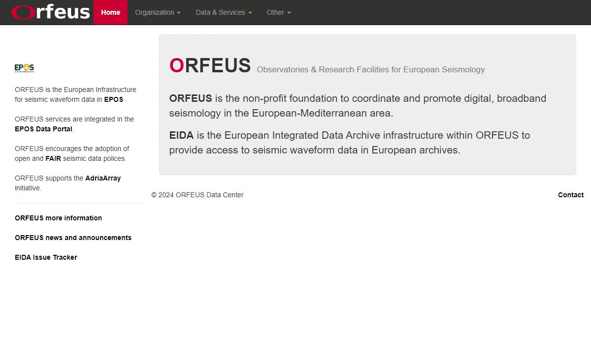Image resolution: width=591 pixels, height=364 pixels.
Task: Open the Data & Services dropdown
Action: coord(224,12)
